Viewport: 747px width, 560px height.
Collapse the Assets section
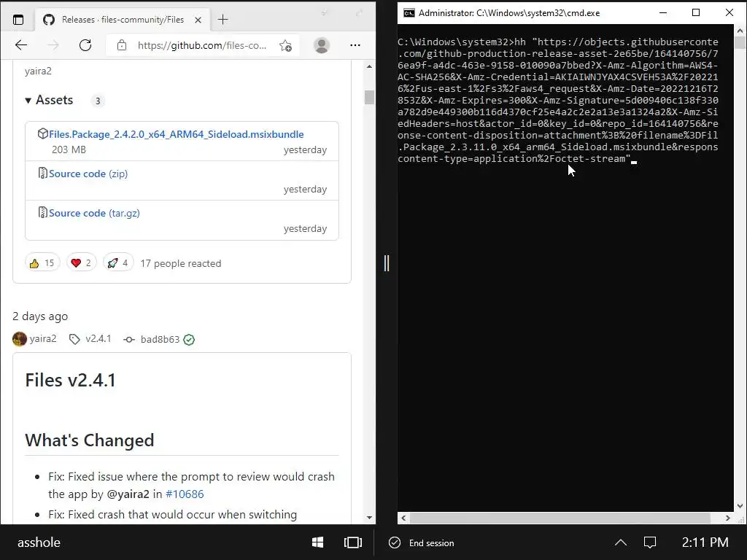tap(49, 100)
